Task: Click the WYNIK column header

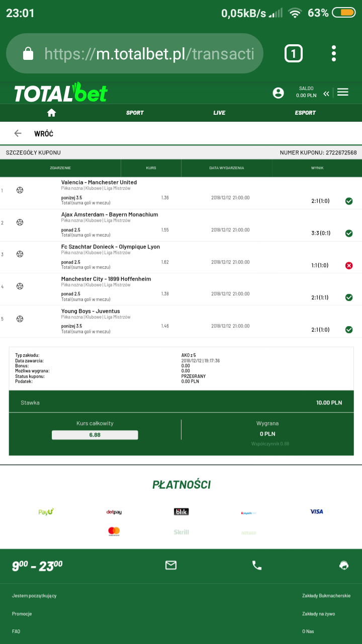Action: (317, 168)
